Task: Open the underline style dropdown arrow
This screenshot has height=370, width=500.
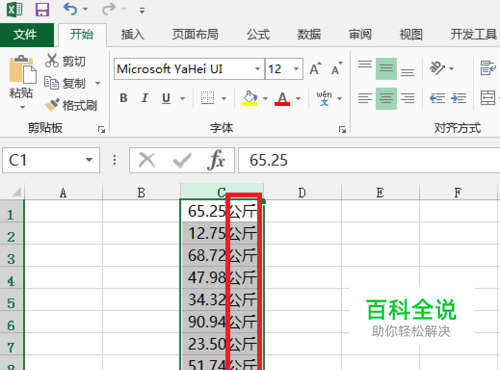Action: (x=183, y=98)
